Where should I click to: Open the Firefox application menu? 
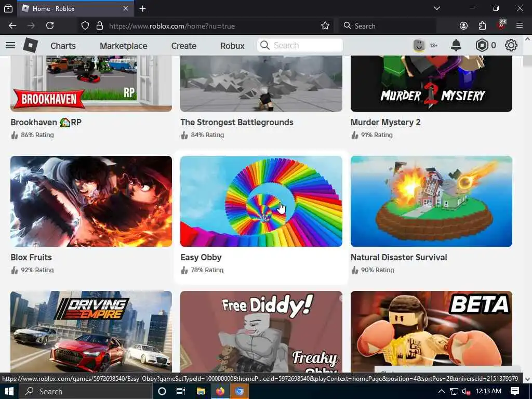pos(520,25)
